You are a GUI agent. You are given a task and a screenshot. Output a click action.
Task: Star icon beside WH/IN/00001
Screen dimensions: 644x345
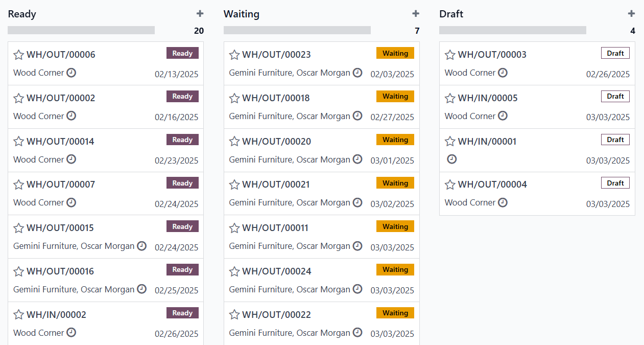(x=450, y=142)
